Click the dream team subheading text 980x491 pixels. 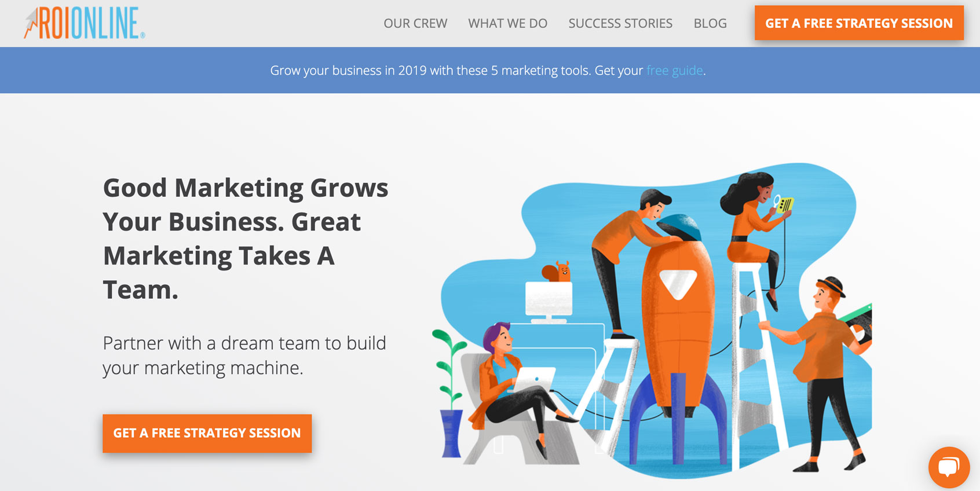(x=244, y=356)
